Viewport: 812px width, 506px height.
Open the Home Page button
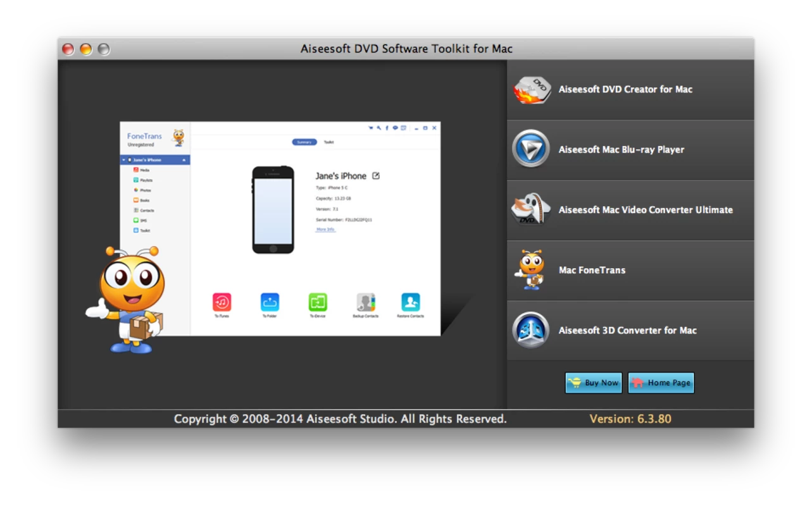[x=661, y=383]
